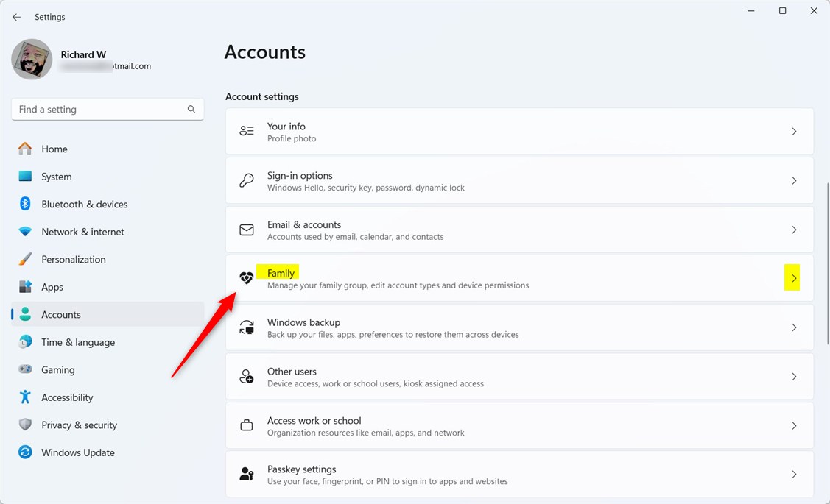Viewport: 830px width, 504px height.
Task: Click 'Back up your files, apps, preferences' description
Action: tap(393, 335)
